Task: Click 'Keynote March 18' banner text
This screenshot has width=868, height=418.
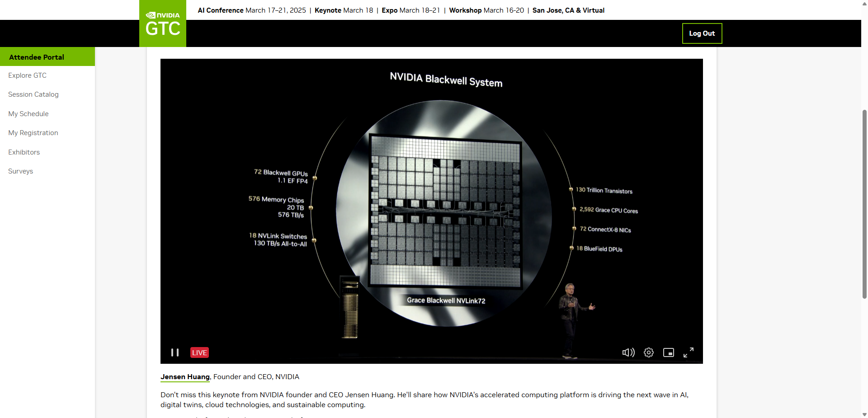Action: point(344,10)
